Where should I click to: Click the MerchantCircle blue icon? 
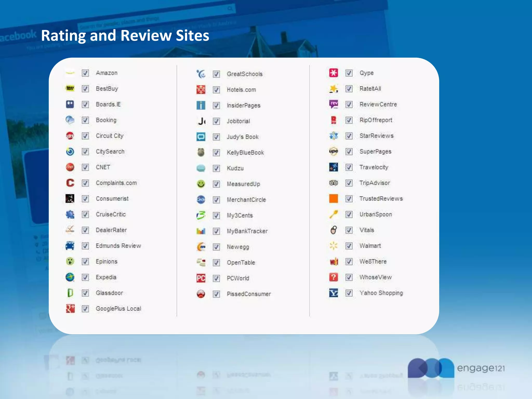point(201,199)
